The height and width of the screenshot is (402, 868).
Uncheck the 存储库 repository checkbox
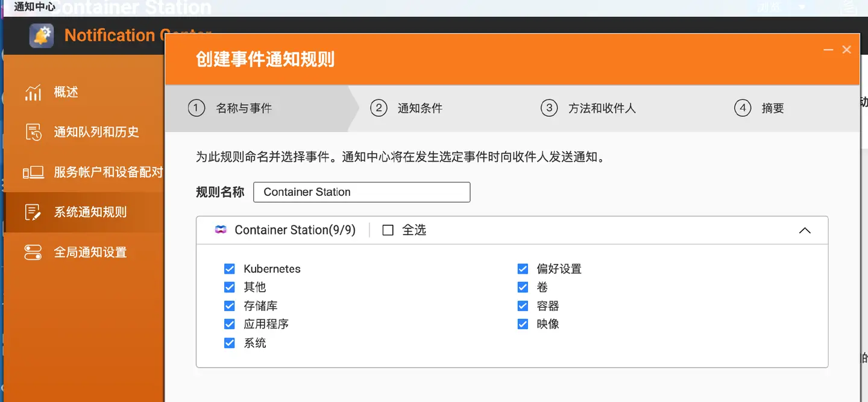point(229,306)
